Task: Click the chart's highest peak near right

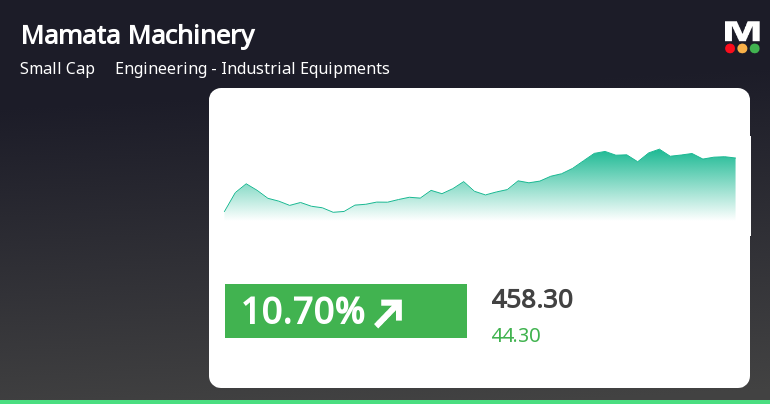Action: (659, 149)
